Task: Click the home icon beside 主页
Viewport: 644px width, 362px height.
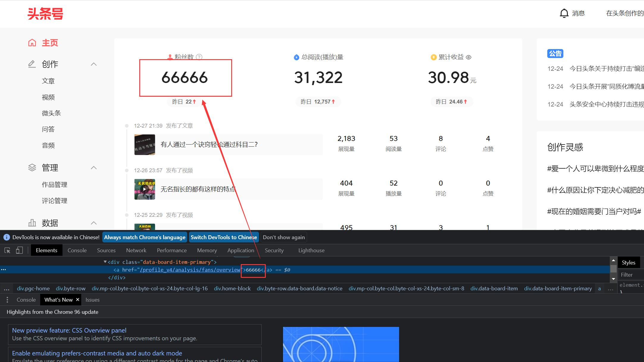Action: tap(32, 43)
